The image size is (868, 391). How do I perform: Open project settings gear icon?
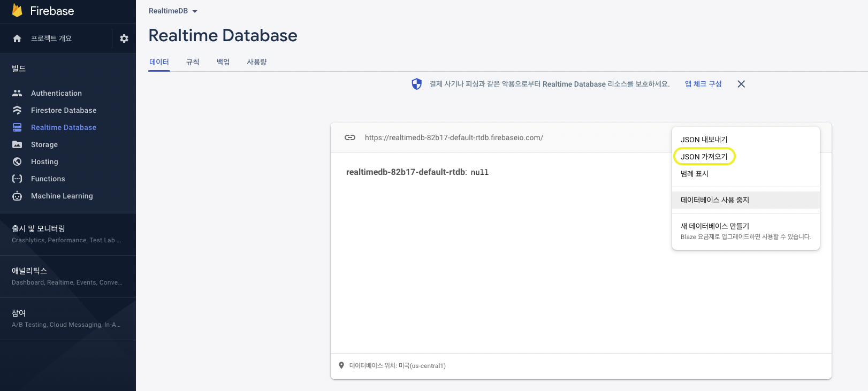point(124,39)
